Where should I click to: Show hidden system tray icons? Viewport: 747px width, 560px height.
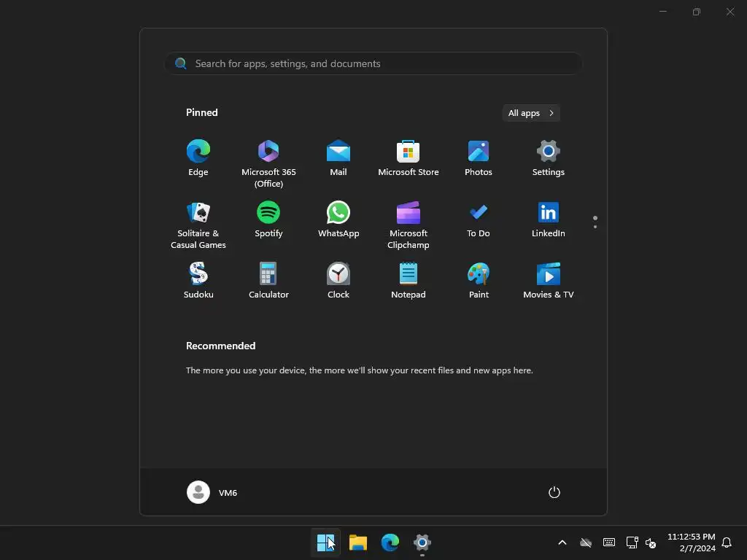(562, 542)
